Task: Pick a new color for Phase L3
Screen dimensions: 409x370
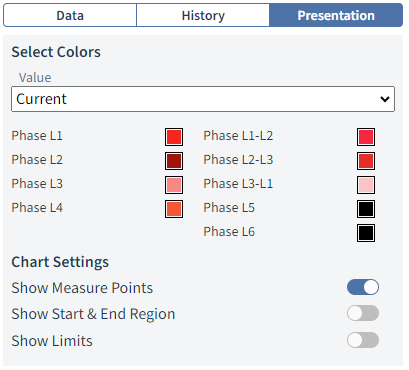Action: tap(174, 185)
